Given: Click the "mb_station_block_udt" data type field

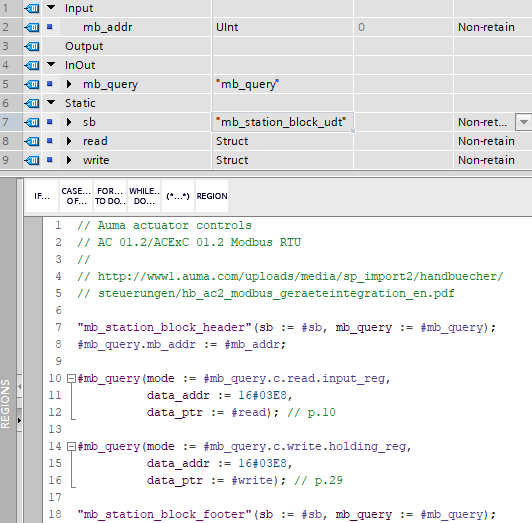Looking at the screenshot, I should pyautogui.click(x=282, y=122).
